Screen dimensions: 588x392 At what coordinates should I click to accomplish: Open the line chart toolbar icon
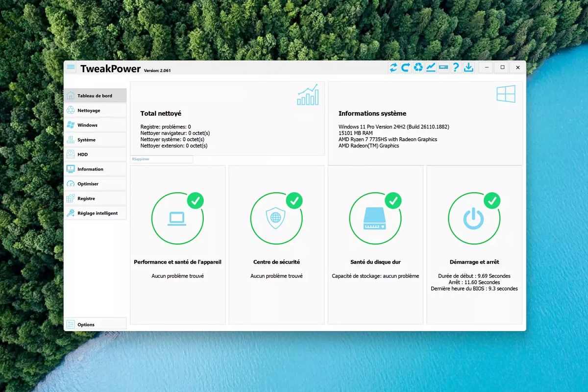click(431, 68)
